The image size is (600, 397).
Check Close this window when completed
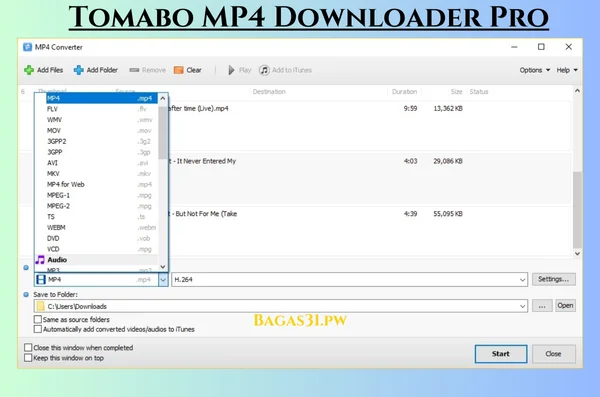pos(28,348)
